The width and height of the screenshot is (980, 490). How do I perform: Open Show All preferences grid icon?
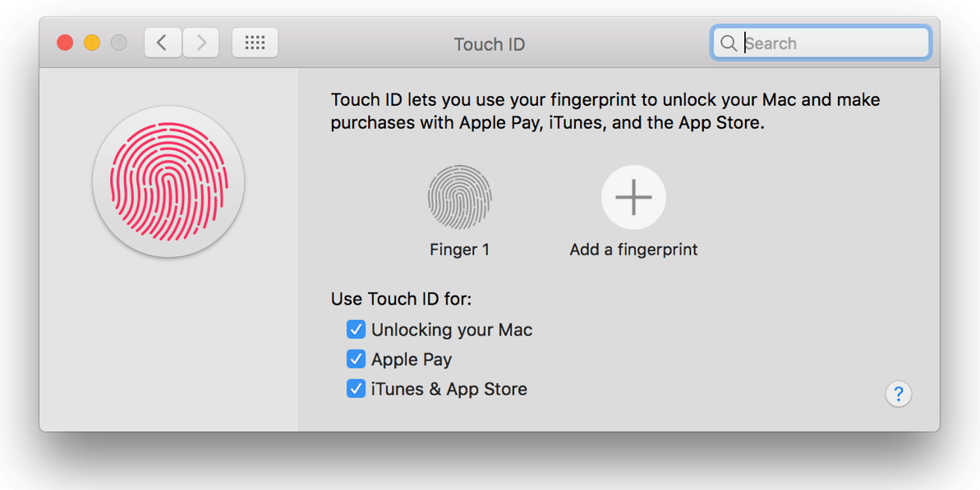(255, 42)
